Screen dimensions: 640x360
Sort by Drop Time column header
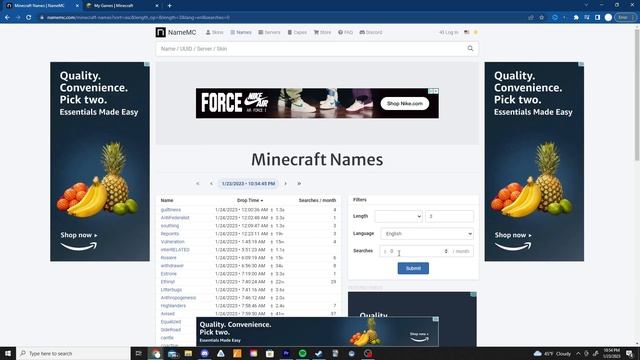tap(250, 200)
